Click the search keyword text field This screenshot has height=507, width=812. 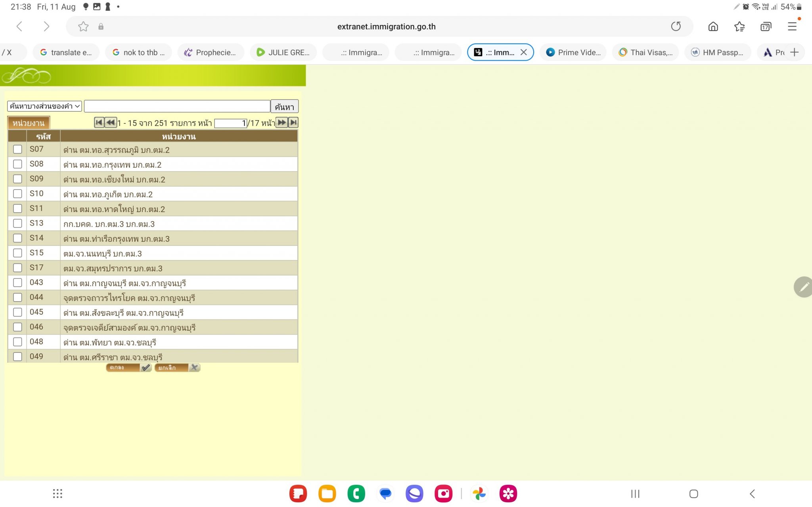(x=177, y=106)
